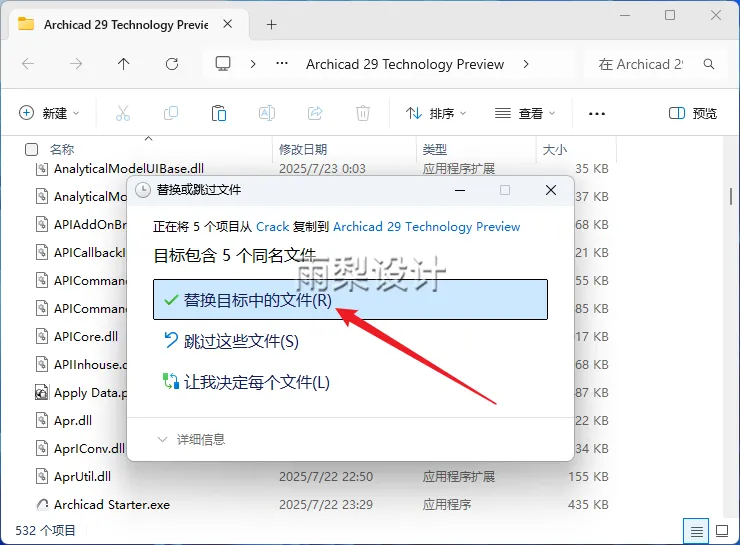The width and height of the screenshot is (740, 545).
Task: Choose 让我决定每个文件(L) option
Action: (x=246, y=382)
